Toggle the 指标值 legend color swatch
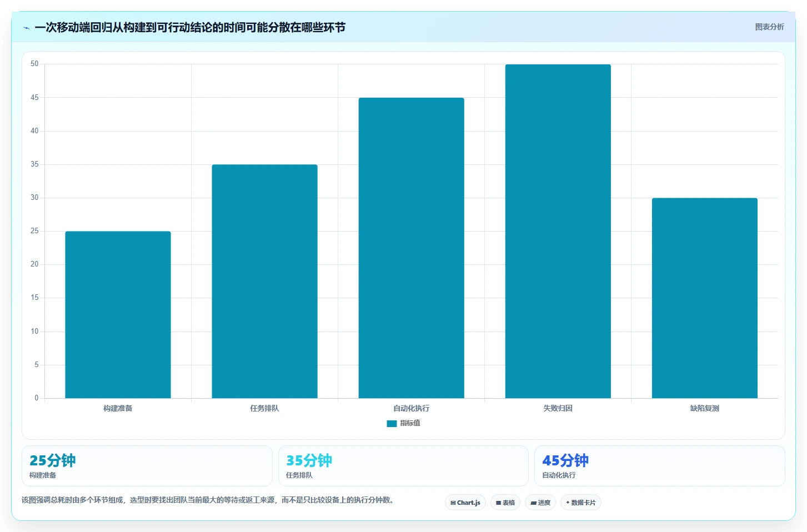Viewport: 807px width, 532px height. 392,423
